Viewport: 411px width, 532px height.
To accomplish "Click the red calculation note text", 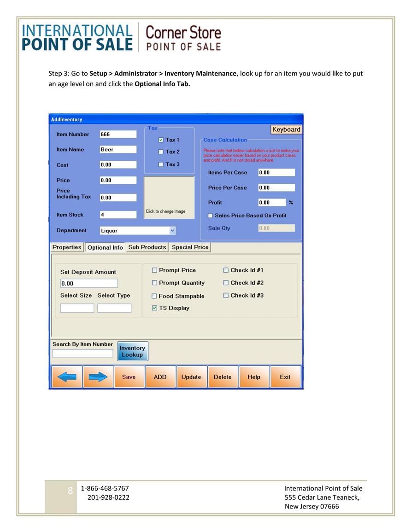I will pos(251,155).
